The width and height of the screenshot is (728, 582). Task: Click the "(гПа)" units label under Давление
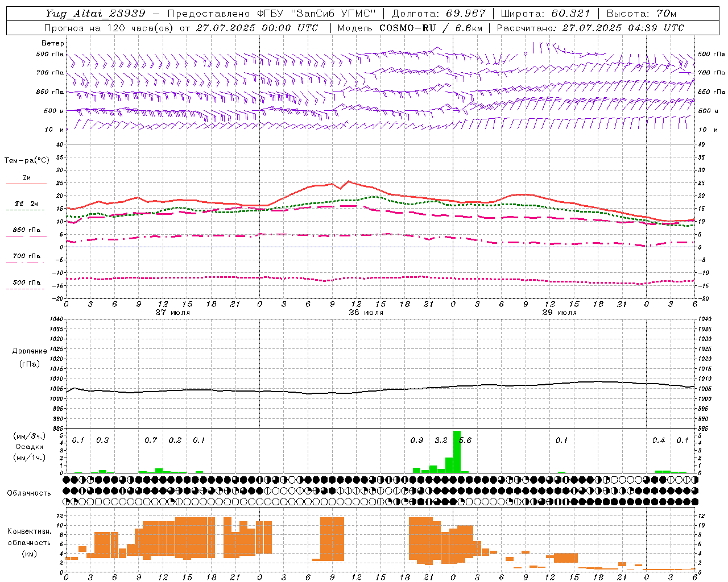click(30, 364)
